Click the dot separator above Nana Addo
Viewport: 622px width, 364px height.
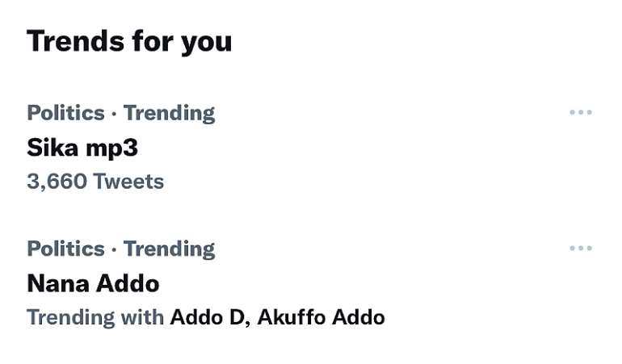(x=114, y=249)
